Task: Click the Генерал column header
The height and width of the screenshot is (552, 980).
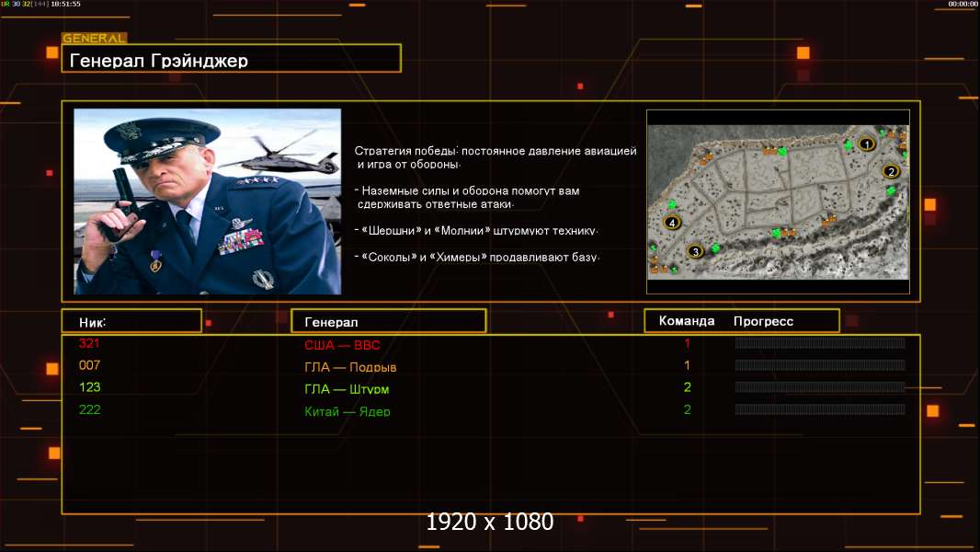Action: tap(388, 321)
